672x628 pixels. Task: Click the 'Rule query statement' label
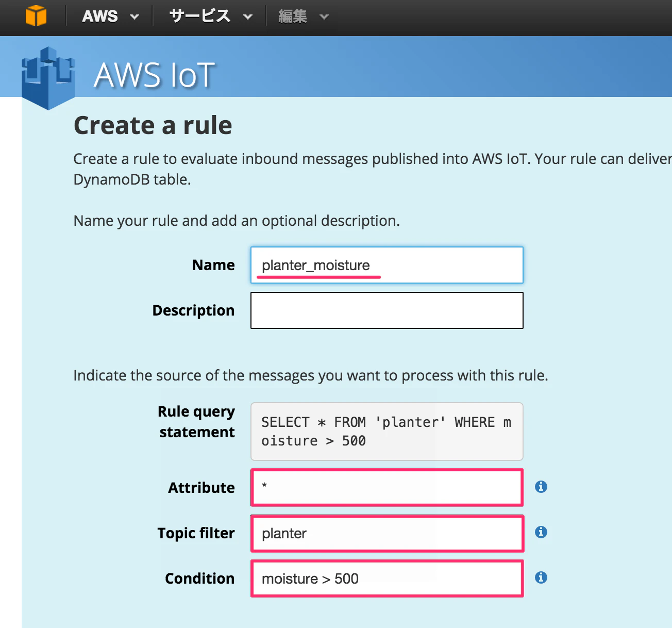[196, 422]
